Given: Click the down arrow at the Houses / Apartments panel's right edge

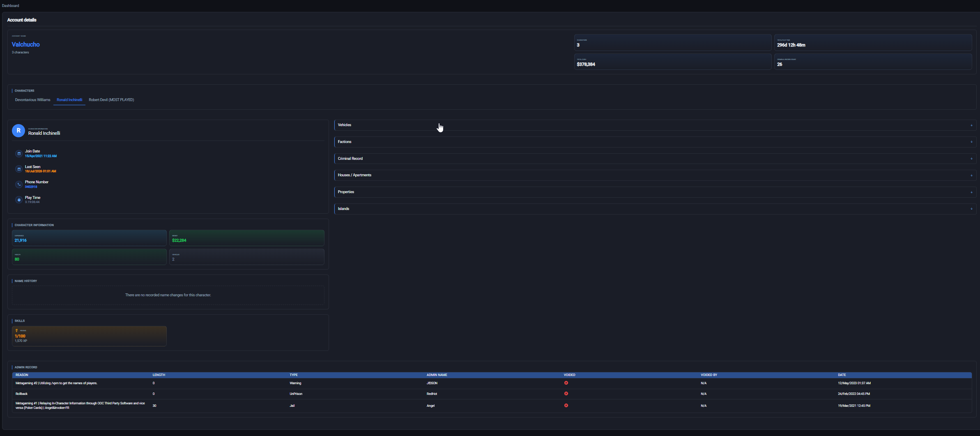Looking at the screenshot, I should click(x=971, y=175).
